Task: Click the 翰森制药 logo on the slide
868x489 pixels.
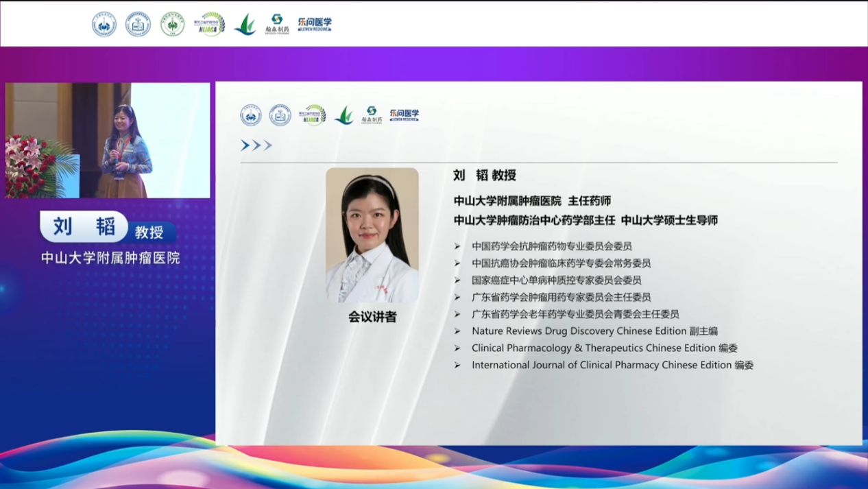Action: coord(372,115)
